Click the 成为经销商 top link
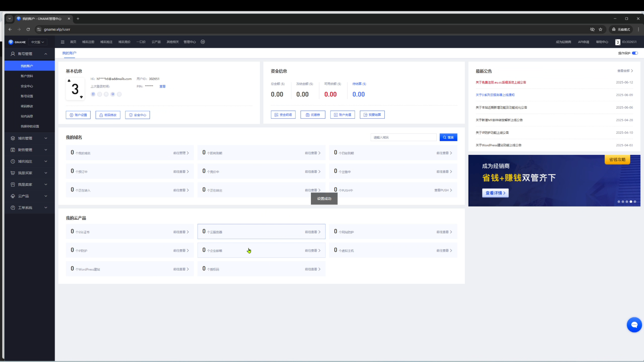The image size is (644, 362). pos(563,42)
